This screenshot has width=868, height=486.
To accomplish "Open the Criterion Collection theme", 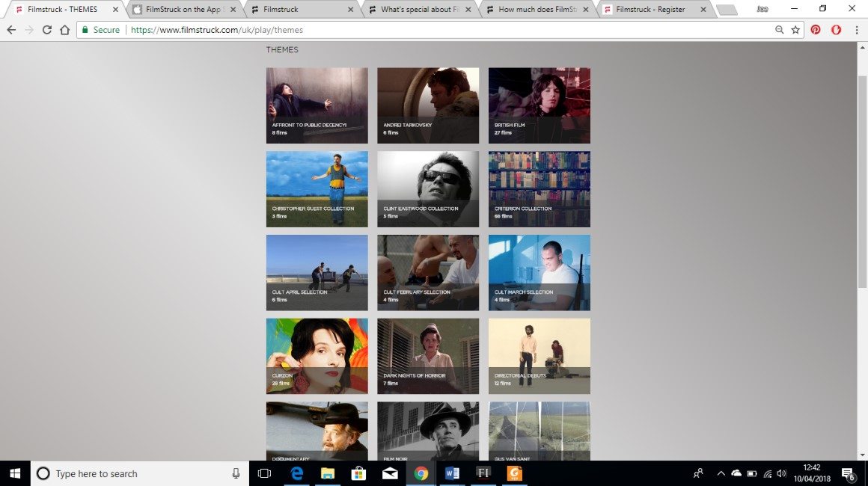I will click(x=539, y=189).
